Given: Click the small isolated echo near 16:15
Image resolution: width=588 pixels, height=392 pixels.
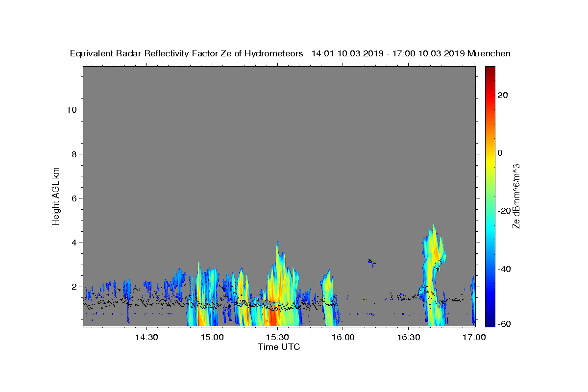Looking at the screenshot, I should click(x=371, y=262).
